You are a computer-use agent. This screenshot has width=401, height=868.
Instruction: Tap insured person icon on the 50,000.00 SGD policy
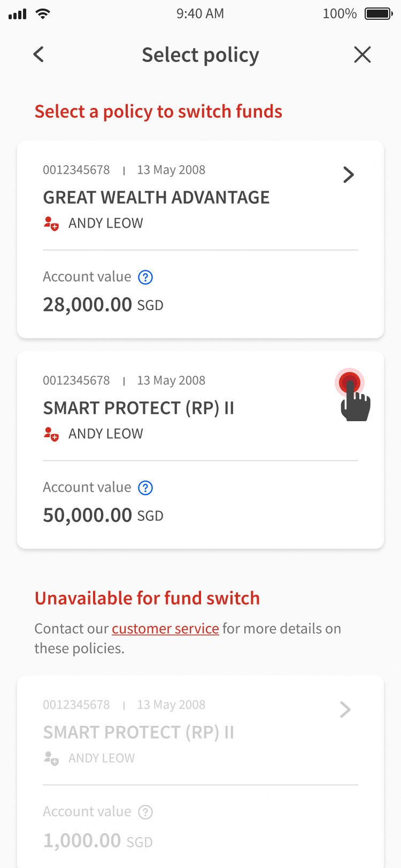[51, 434]
